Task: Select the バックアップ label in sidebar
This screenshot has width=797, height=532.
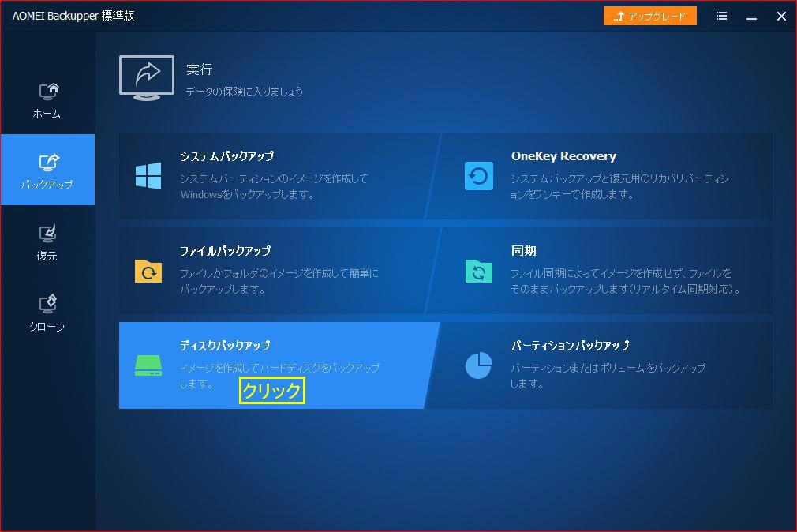Action: 47,185
